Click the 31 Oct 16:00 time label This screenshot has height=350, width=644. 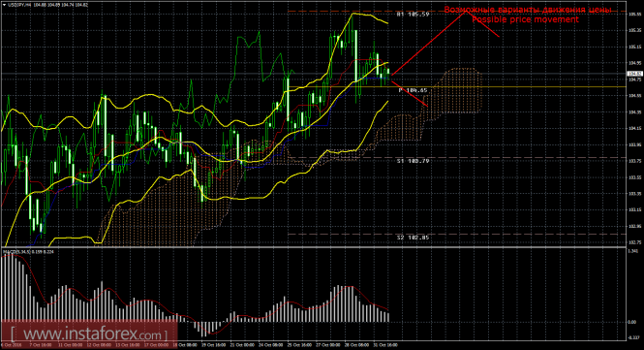tap(385, 345)
